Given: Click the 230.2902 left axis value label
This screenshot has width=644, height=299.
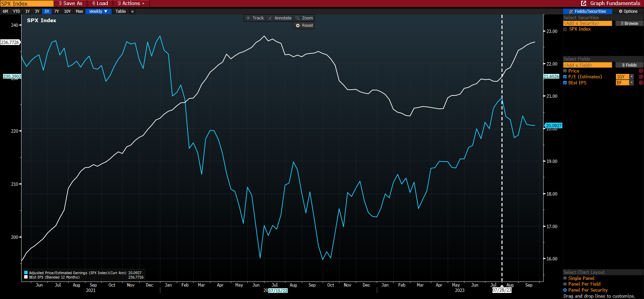Looking at the screenshot, I should coord(12,77).
